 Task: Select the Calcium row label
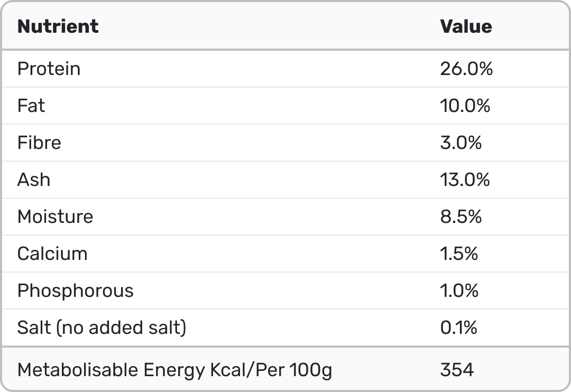(x=52, y=254)
